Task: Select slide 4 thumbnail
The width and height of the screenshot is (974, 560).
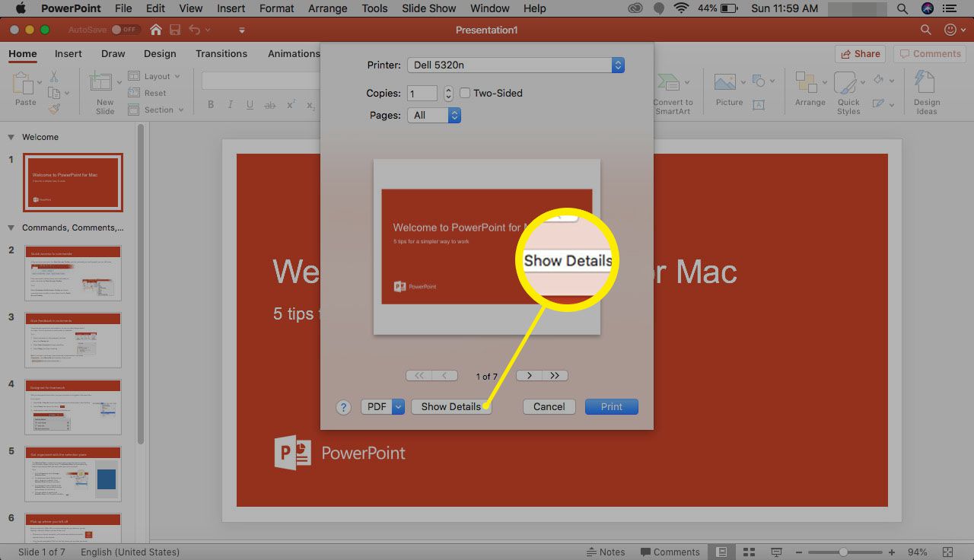Action: tap(73, 407)
